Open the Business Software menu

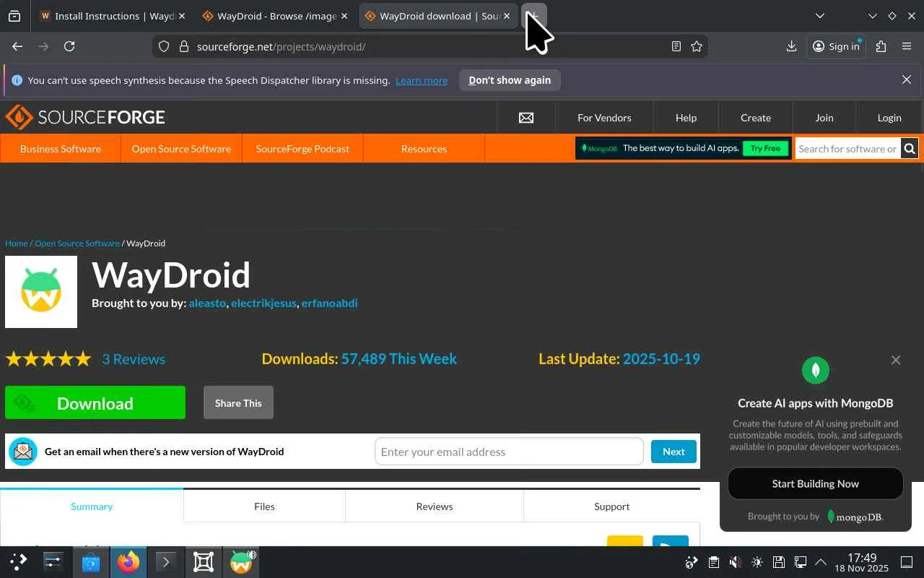61,149
